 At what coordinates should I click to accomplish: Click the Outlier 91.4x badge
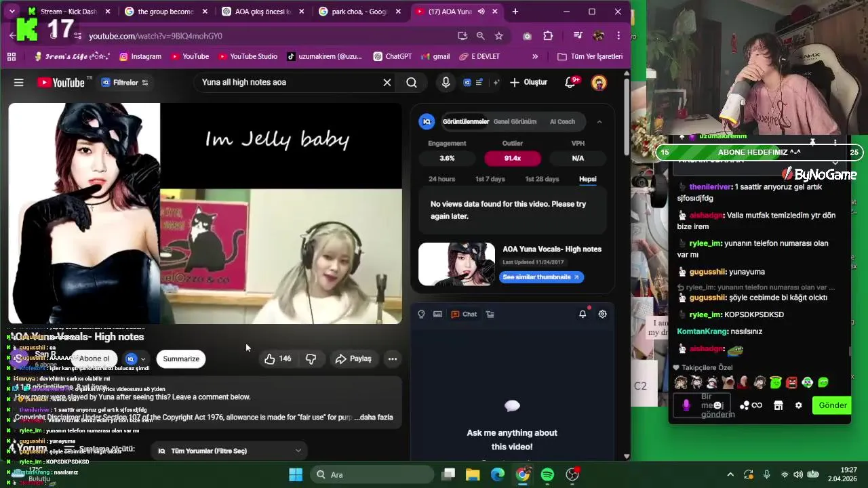(513, 158)
